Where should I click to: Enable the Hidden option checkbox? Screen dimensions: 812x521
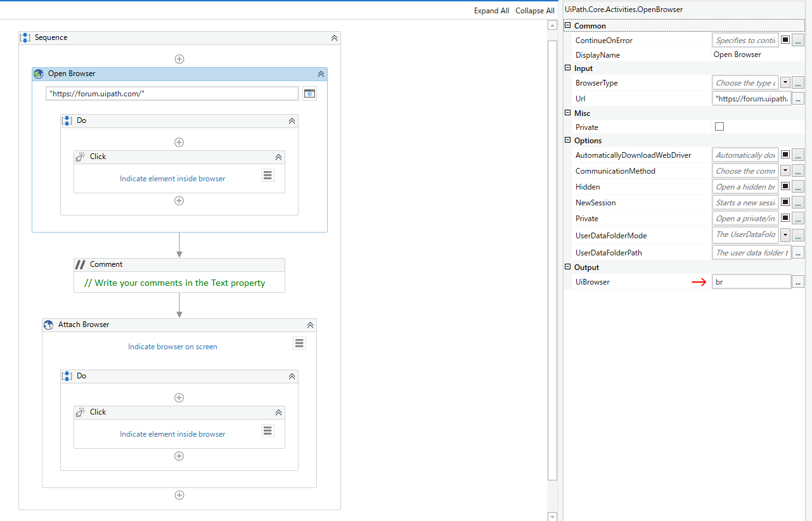coord(785,186)
